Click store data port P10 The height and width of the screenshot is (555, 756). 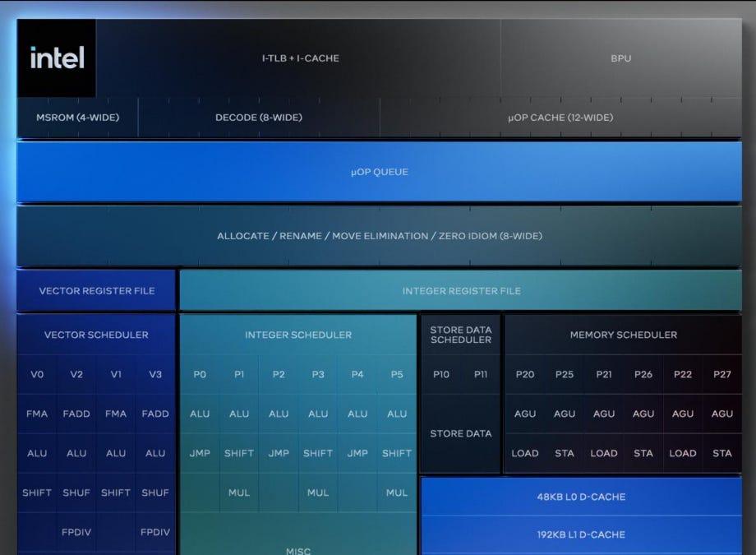coord(441,374)
